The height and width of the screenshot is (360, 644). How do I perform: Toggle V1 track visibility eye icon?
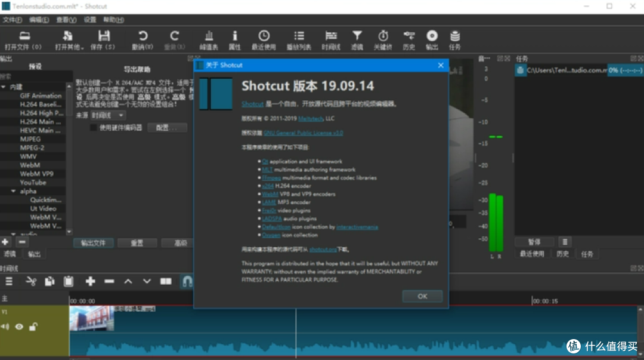click(19, 327)
